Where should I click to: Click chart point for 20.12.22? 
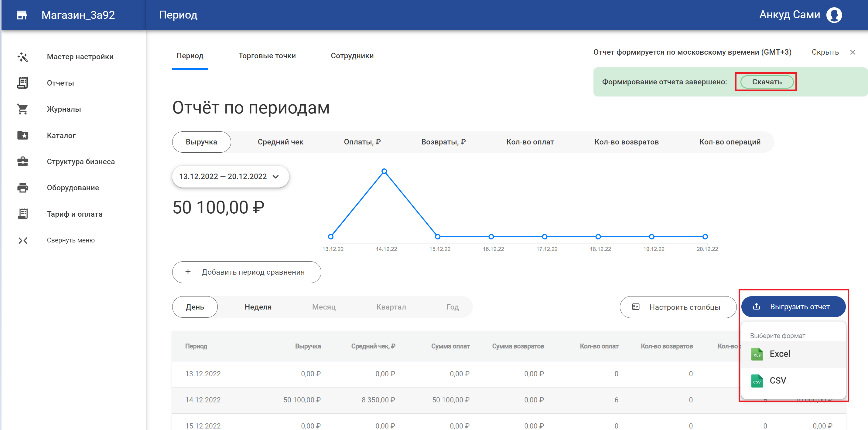(x=705, y=237)
